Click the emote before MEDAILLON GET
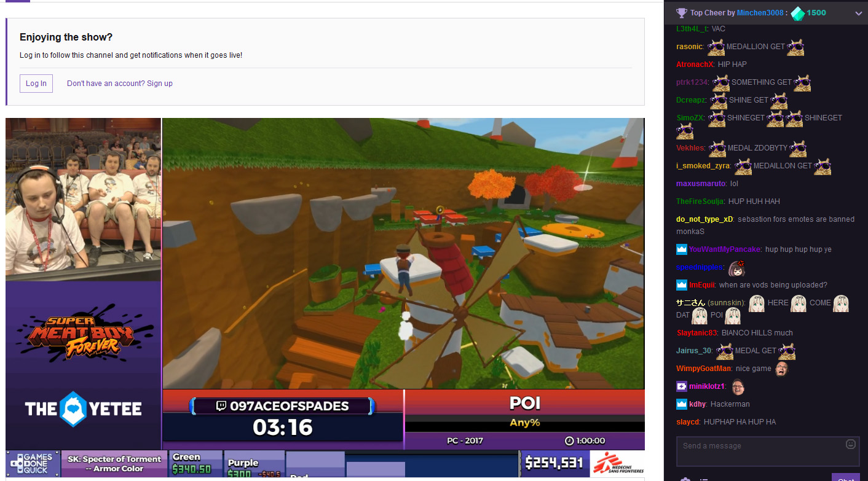The height and width of the screenshot is (481, 868). (743, 166)
